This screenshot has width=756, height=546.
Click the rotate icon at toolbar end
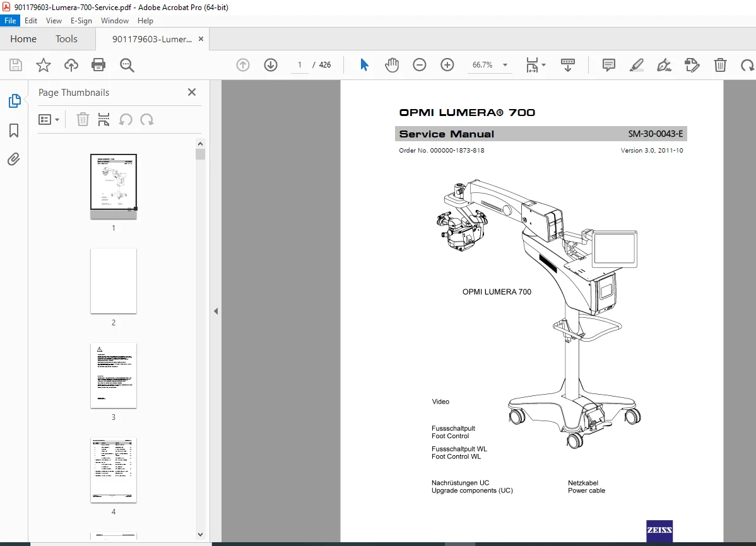747,64
